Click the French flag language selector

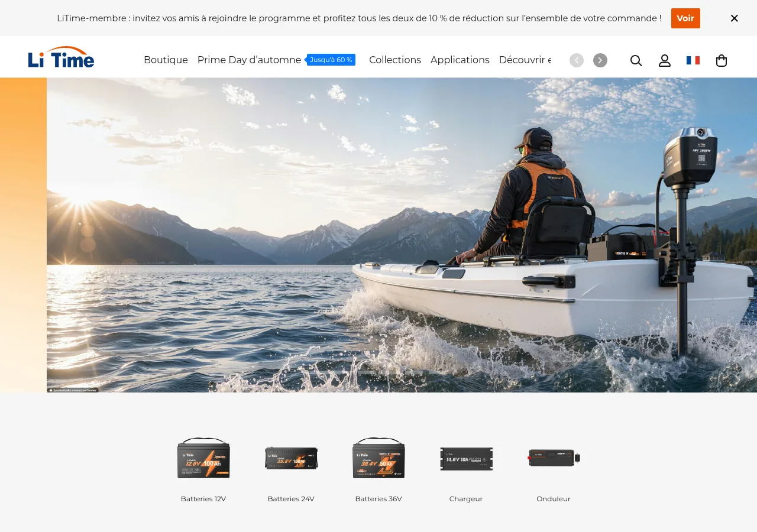click(x=693, y=60)
